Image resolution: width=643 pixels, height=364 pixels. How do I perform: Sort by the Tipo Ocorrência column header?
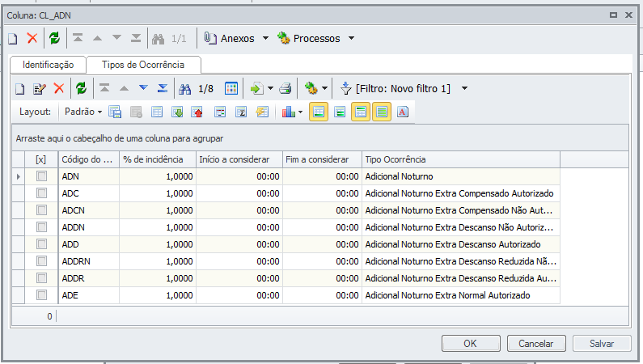coord(459,159)
